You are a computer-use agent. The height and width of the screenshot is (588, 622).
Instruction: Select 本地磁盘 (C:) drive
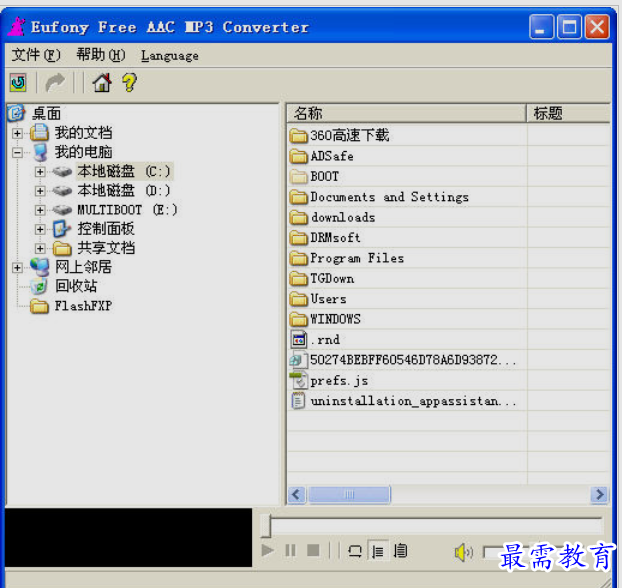pos(124,172)
